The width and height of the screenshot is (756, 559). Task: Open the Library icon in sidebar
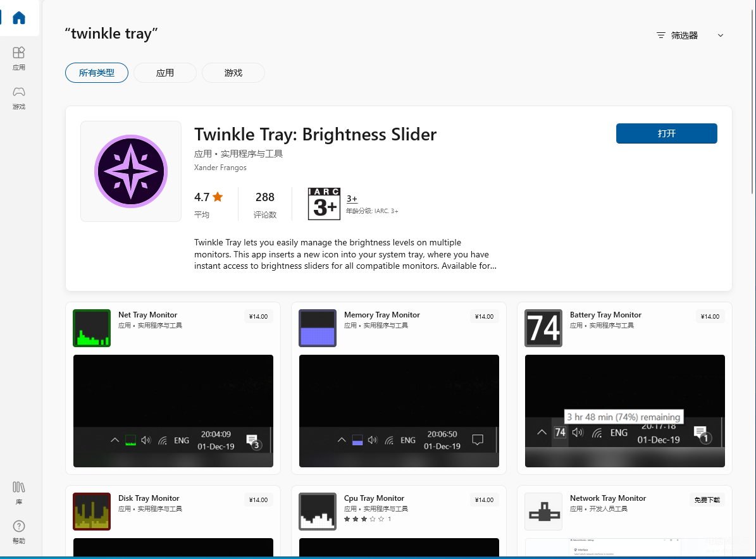pyautogui.click(x=19, y=493)
